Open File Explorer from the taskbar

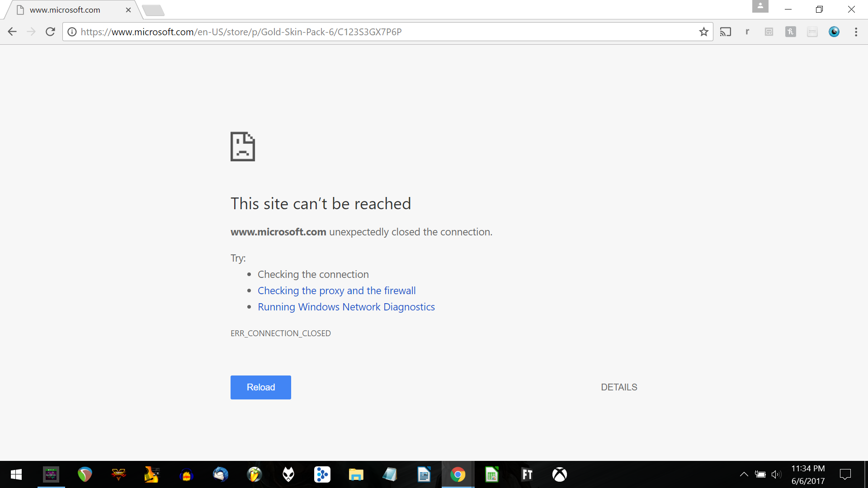coord(356,474)
